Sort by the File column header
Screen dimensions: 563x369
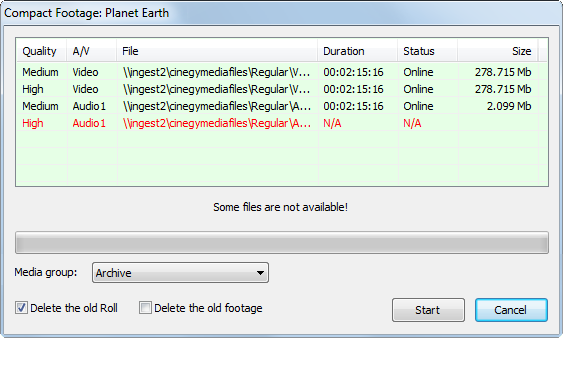point(217,51)
